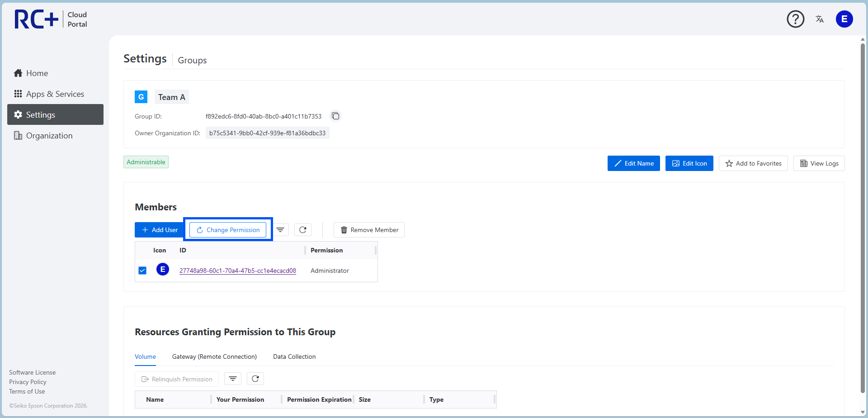The width and height of the screenshot is (868, 418).
Task: Go to Home in the sidebar
Action: [55, 73]
